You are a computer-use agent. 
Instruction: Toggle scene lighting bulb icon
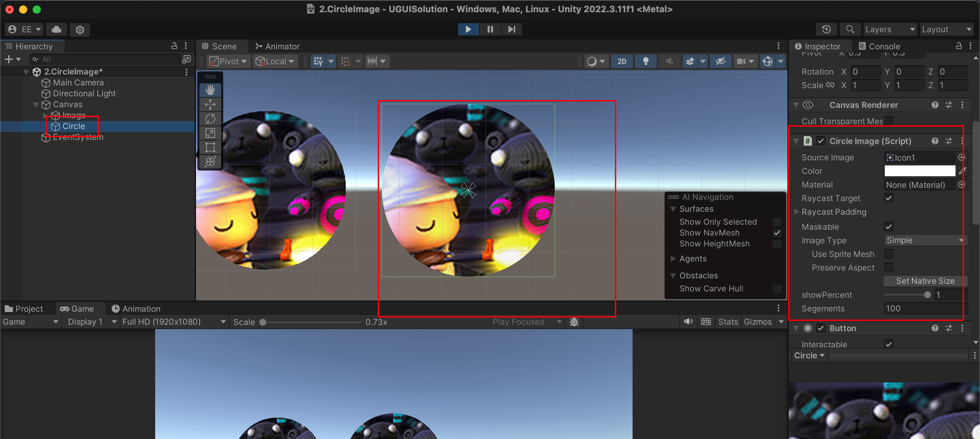point(646,61)
